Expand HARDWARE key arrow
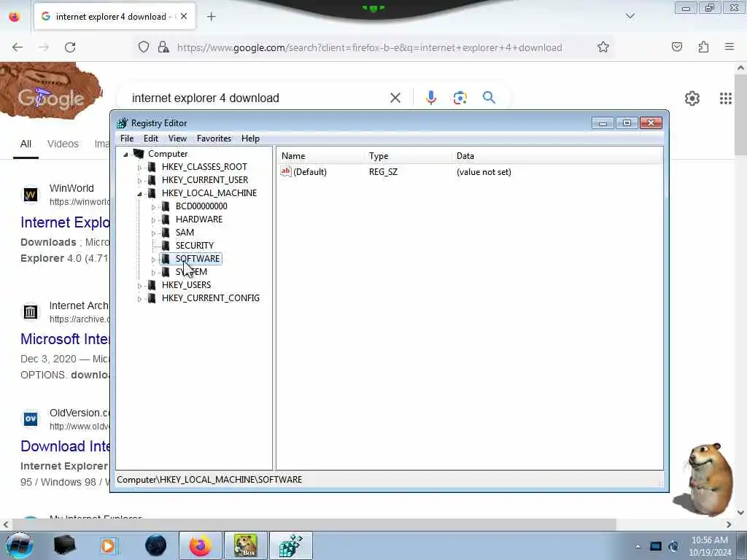The width and height of the screenshot is (747, 560). [x=153, y=220]
